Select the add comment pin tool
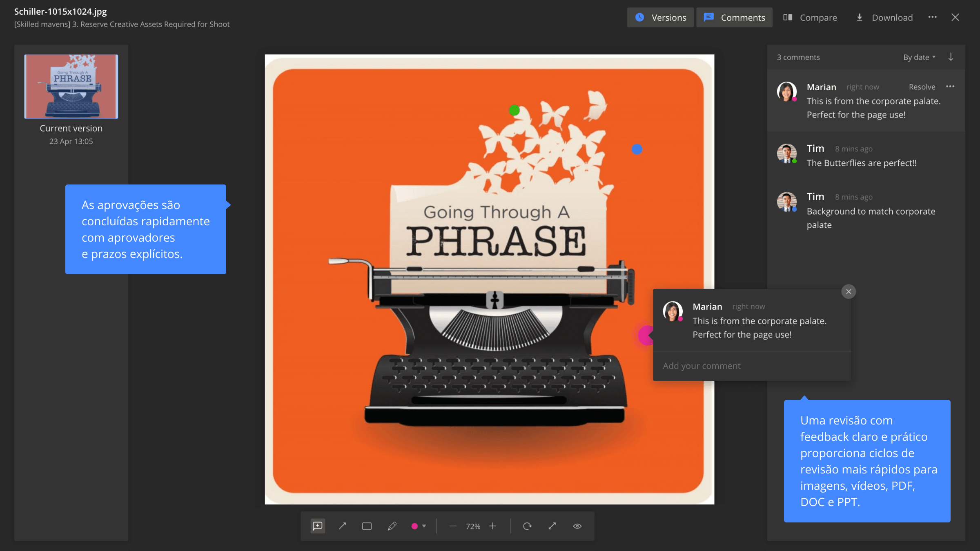This screenshot has height=551, width=980. point(318,526)
